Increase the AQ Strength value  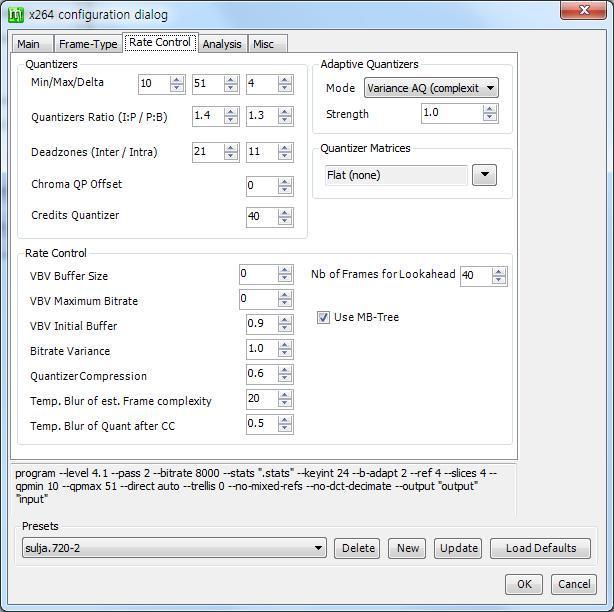point(490,109)
